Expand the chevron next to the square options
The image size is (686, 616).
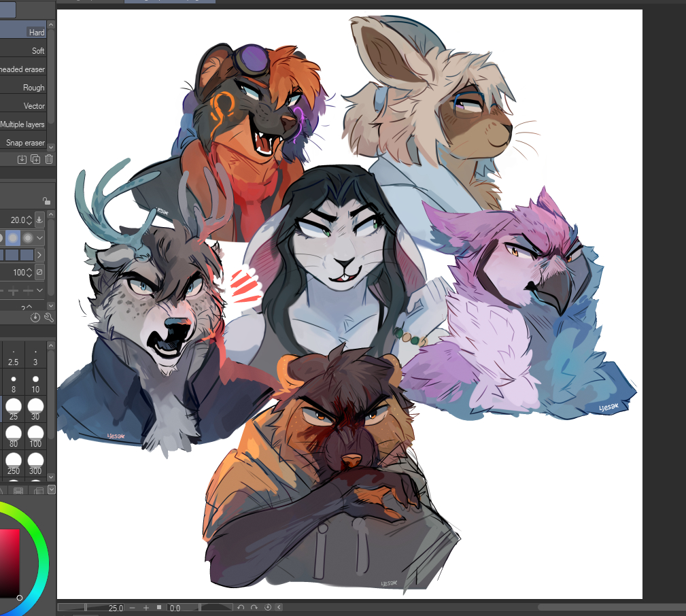[x=39, y=255]
